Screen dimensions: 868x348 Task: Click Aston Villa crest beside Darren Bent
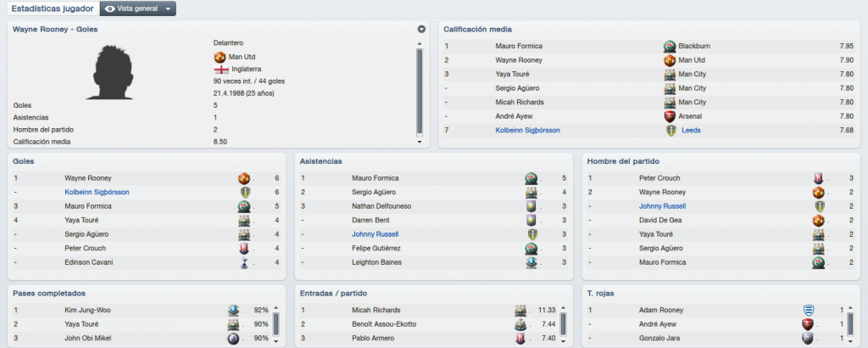click(x=531, y=220)
